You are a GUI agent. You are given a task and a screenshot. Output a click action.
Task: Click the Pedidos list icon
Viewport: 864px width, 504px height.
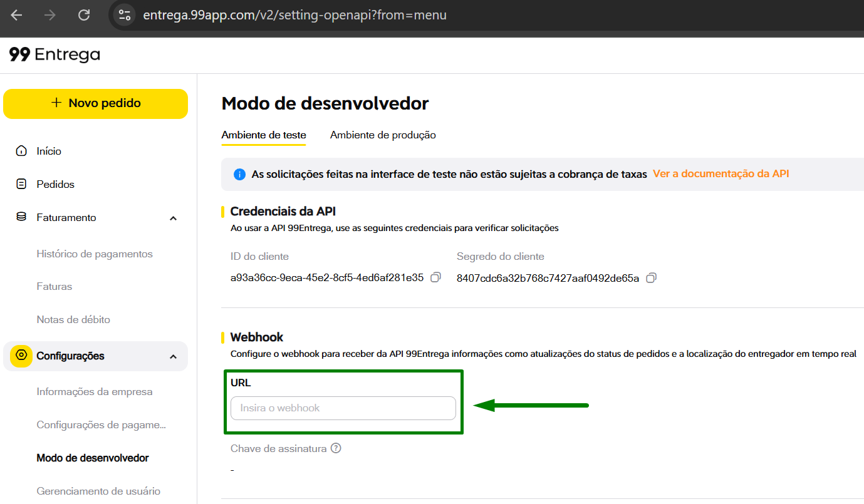point(21,184)
